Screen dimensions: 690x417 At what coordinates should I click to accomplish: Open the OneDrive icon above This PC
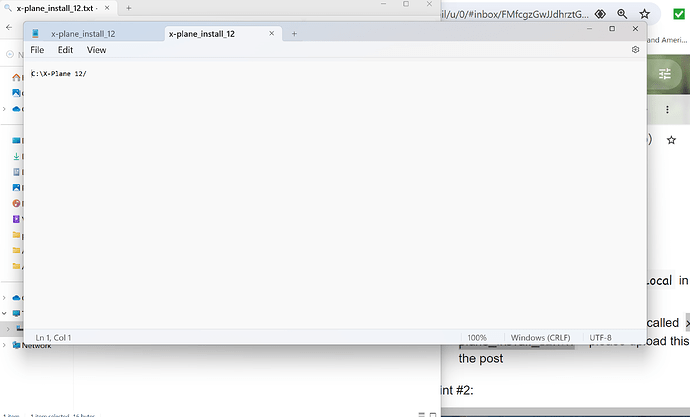16,298
